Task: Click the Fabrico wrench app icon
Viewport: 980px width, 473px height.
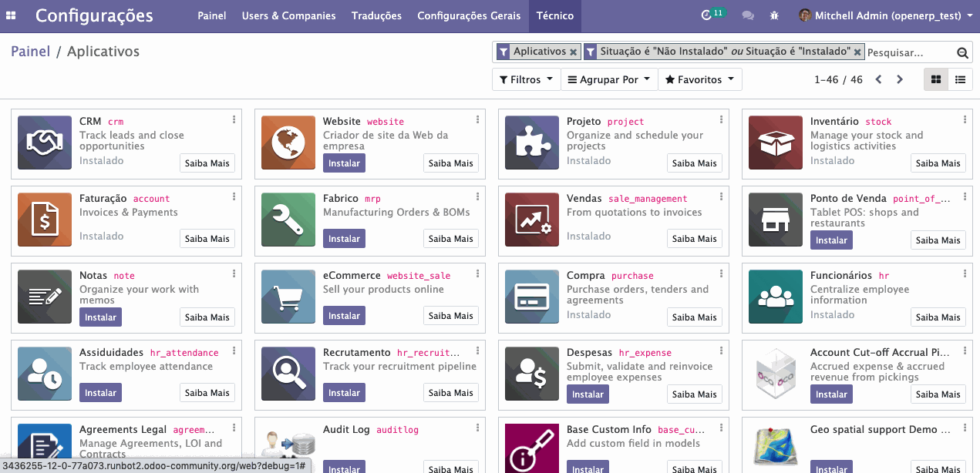Action: [288, 220]
